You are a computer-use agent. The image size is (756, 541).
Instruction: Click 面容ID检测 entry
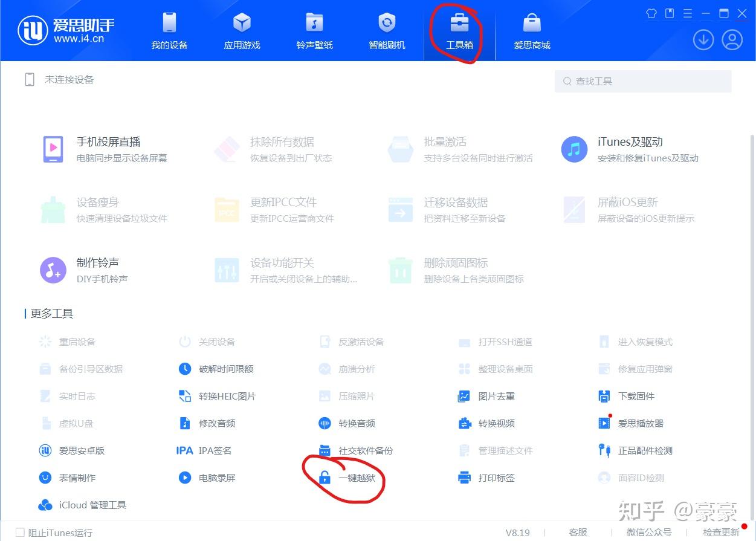coord(631,478)
